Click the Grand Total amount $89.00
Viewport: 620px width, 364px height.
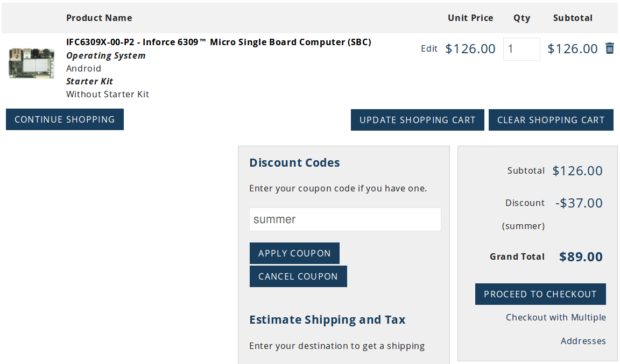point(581,257)
